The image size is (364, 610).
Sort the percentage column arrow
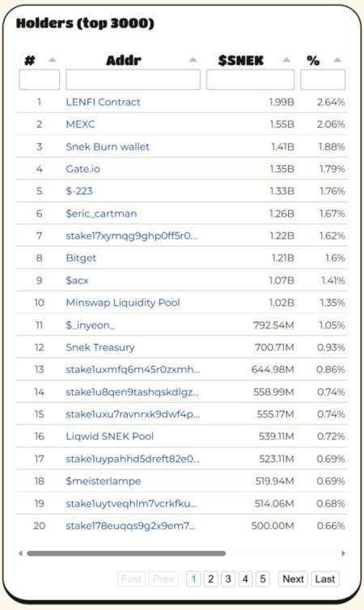(x=337, y=60)
